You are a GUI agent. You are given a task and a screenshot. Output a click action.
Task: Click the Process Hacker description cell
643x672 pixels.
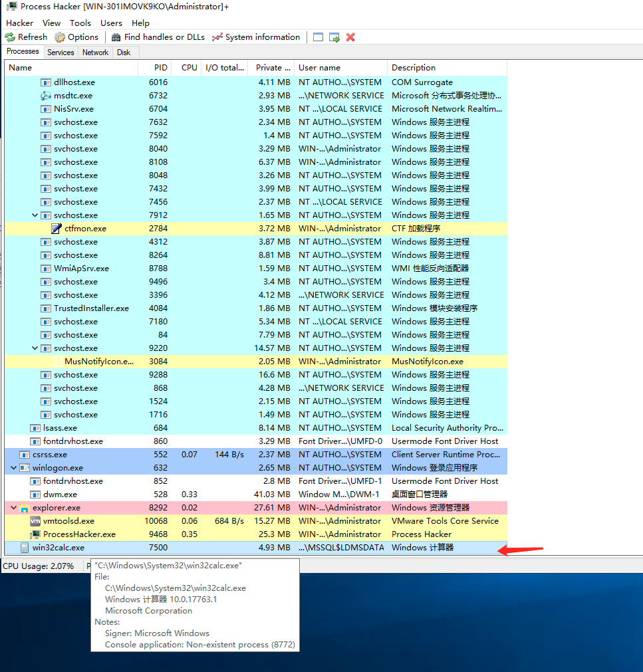(x=422, y=534)
